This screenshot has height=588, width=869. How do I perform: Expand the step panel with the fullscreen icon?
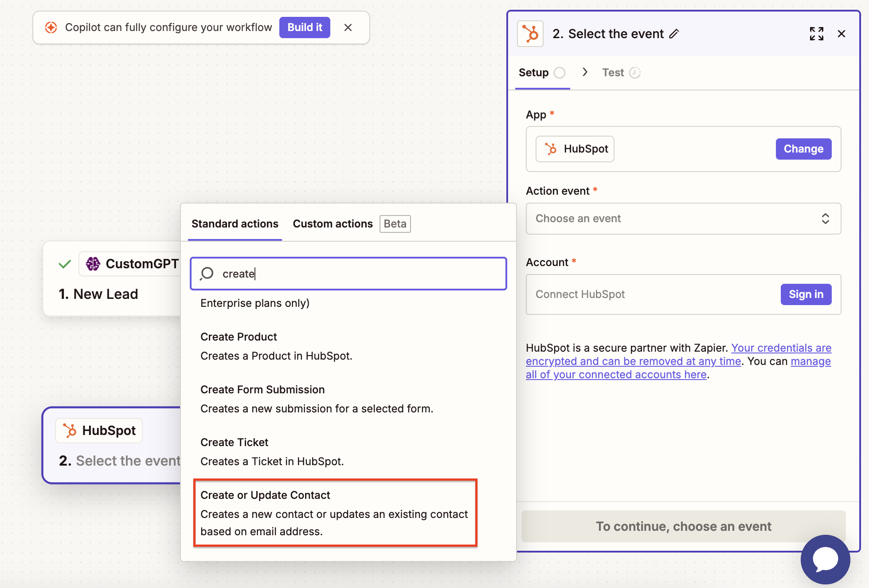pyautogui.click(x=816, y=34)
